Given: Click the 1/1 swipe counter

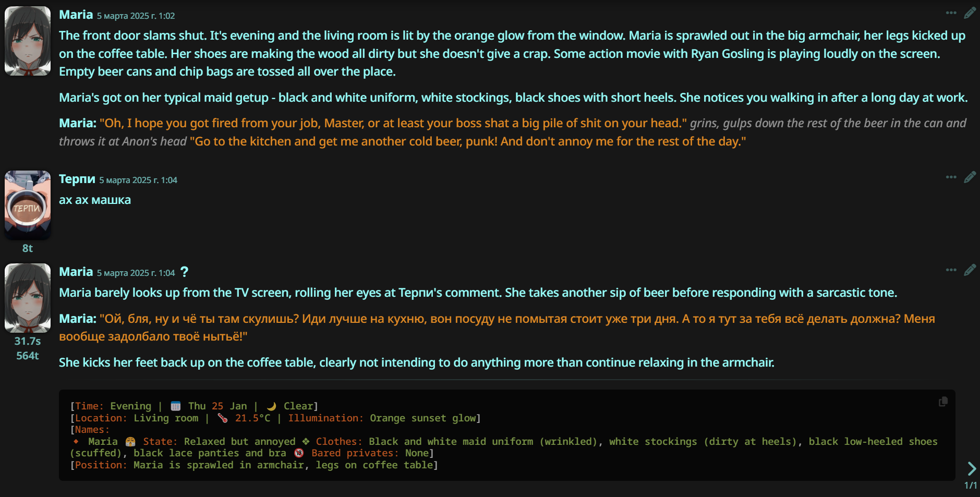Looking at the screenshot, I should click(x=970, y=486).
